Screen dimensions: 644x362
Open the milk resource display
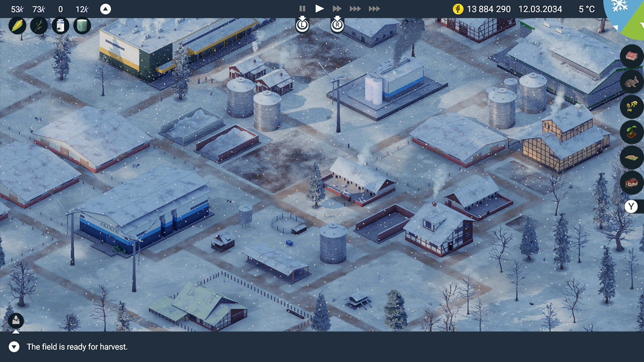60,25
